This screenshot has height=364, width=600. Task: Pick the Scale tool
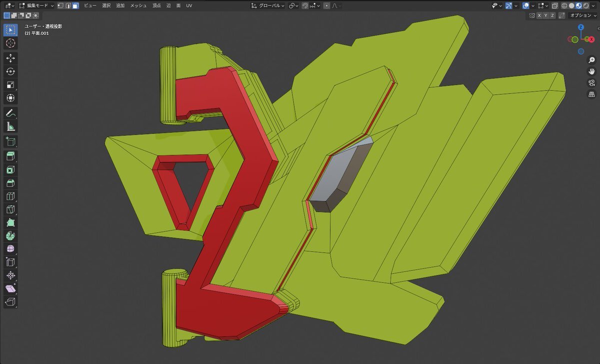pyautogui.click(x=10, y=84)
